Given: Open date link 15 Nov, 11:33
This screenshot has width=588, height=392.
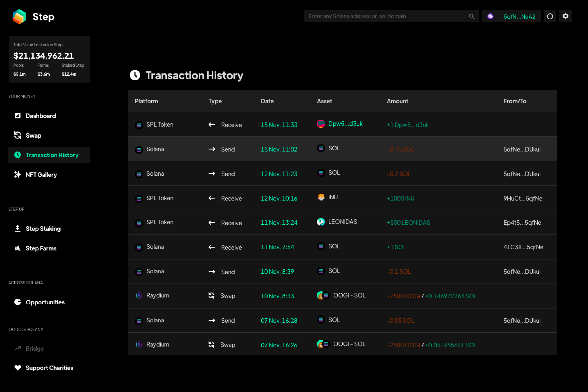Looking at the screenshot, I should [x=279, y=125].
